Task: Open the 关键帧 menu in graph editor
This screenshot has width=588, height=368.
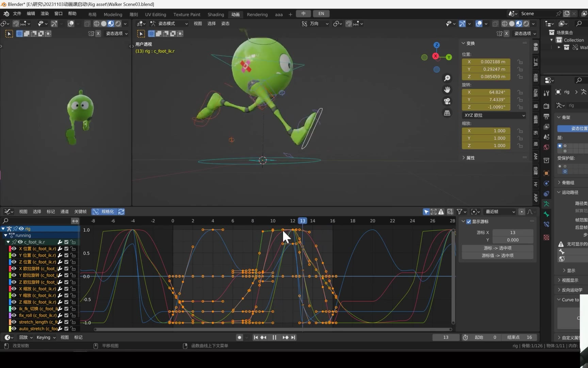Action: 80,212
